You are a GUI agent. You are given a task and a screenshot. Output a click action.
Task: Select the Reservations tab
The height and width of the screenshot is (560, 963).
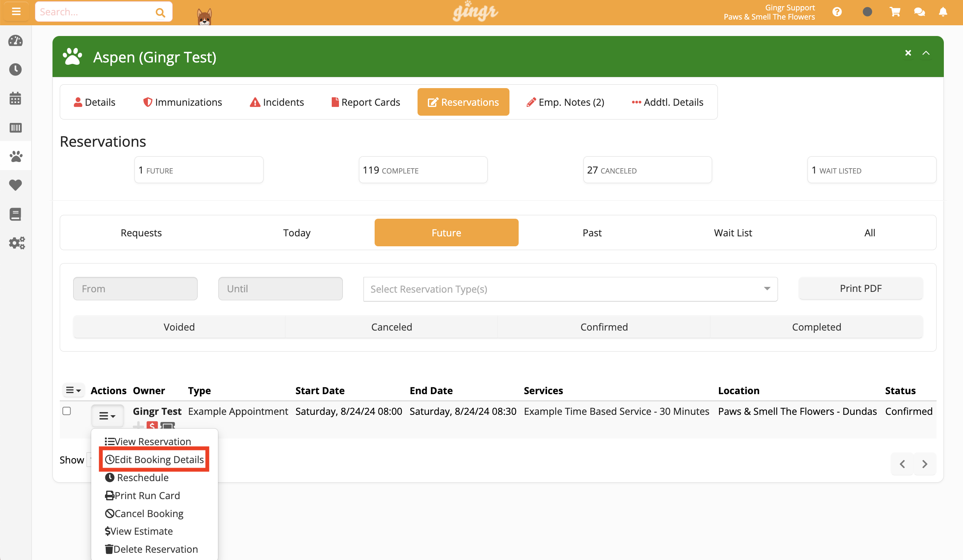click(463, 102)
